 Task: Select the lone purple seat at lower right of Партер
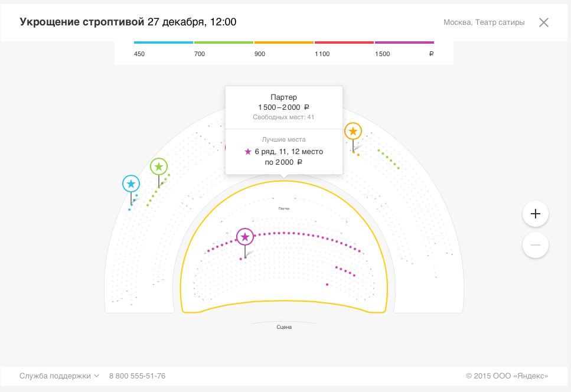327,285
